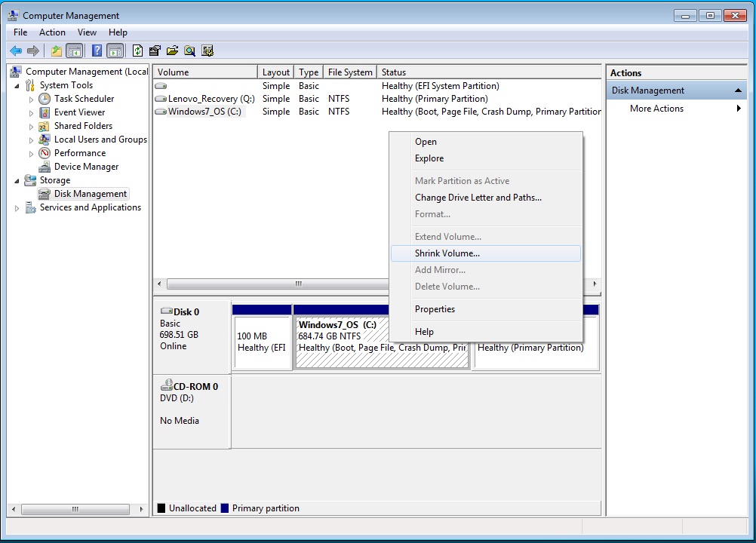Select Task Scheduler in the tree
This screenshot has width=756, height=543.
(84, 99)
